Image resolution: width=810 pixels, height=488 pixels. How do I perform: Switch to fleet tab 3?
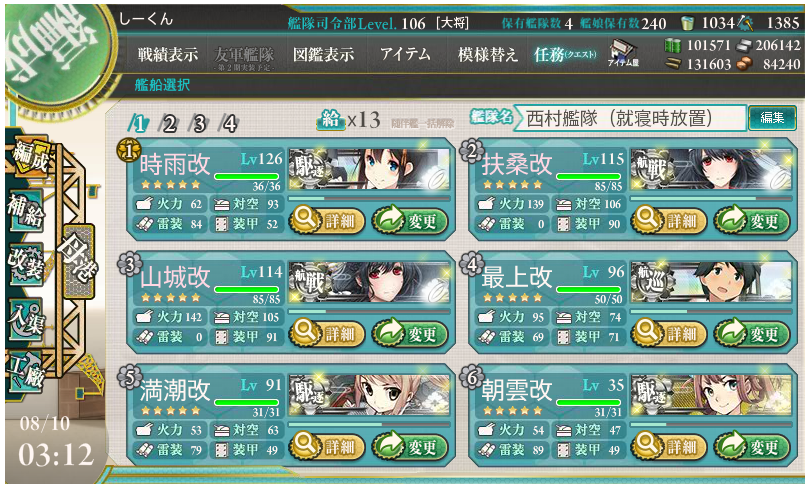[198, 124]
